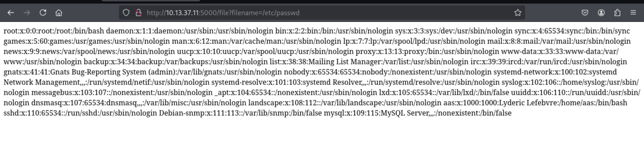Click the Debian-snmp entry text

click(x=182, y=113)
